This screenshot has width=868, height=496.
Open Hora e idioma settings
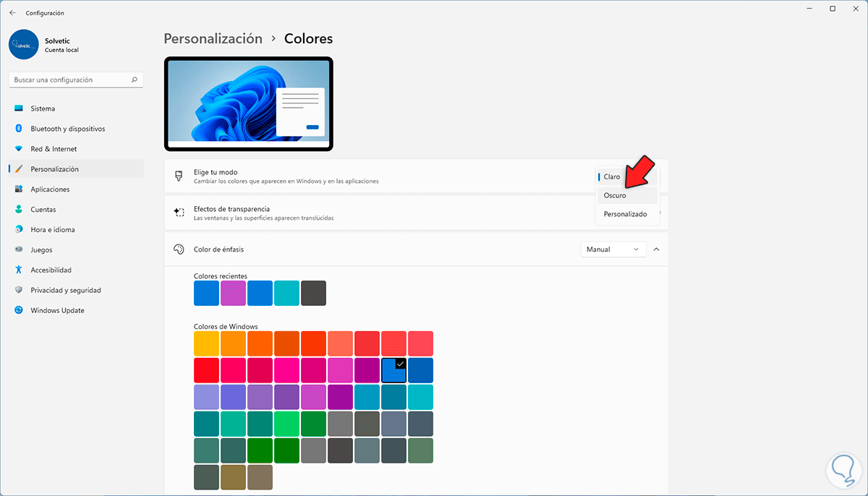(x=76, y=230)
